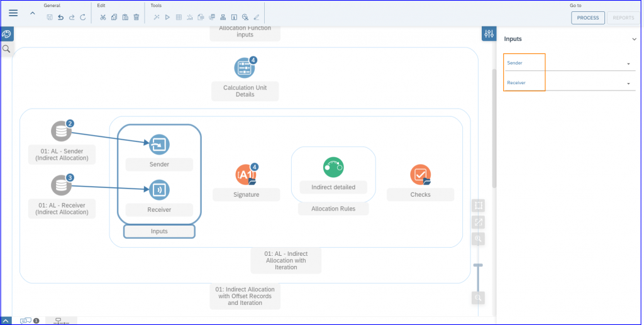Click the magic wand tool icon

point(157,17)
